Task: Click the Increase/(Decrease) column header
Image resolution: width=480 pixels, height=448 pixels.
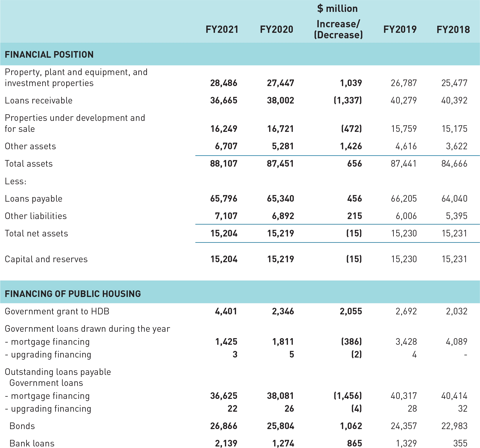Action: pos(338,29)
